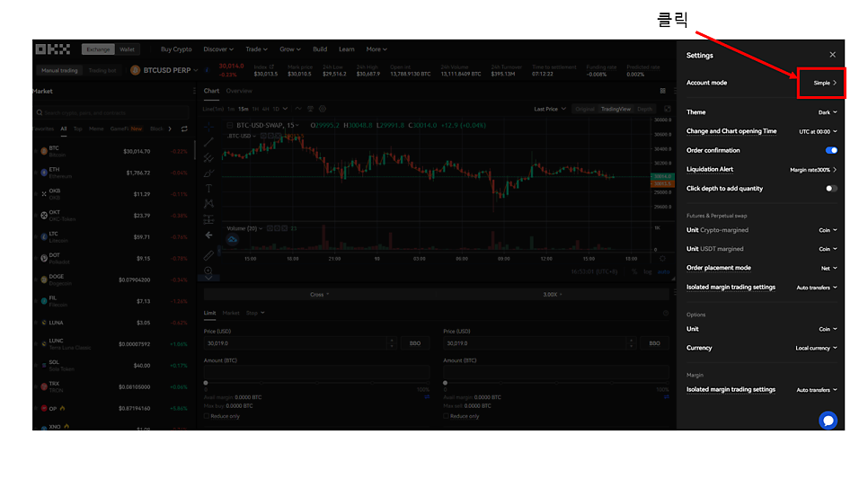Open Buy Crypto menu
Screen dimensions: 868x488
(x=176, y=49)
